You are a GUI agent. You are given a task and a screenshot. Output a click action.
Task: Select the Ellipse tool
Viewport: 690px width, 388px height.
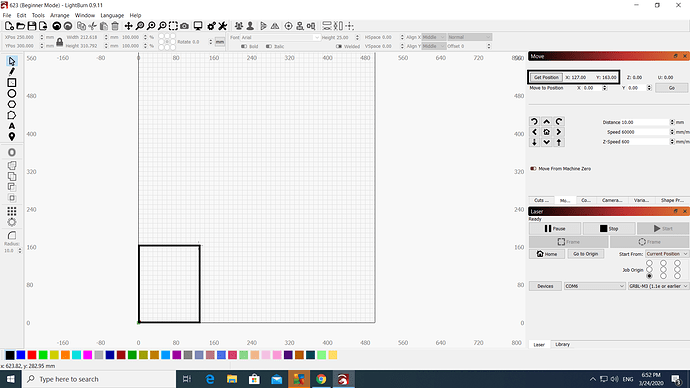12,93
